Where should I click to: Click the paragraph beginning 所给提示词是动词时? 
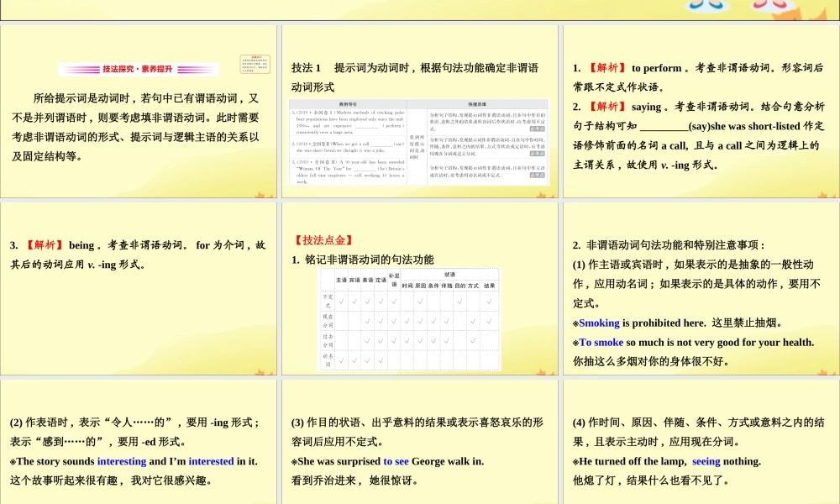click(135, 128)
